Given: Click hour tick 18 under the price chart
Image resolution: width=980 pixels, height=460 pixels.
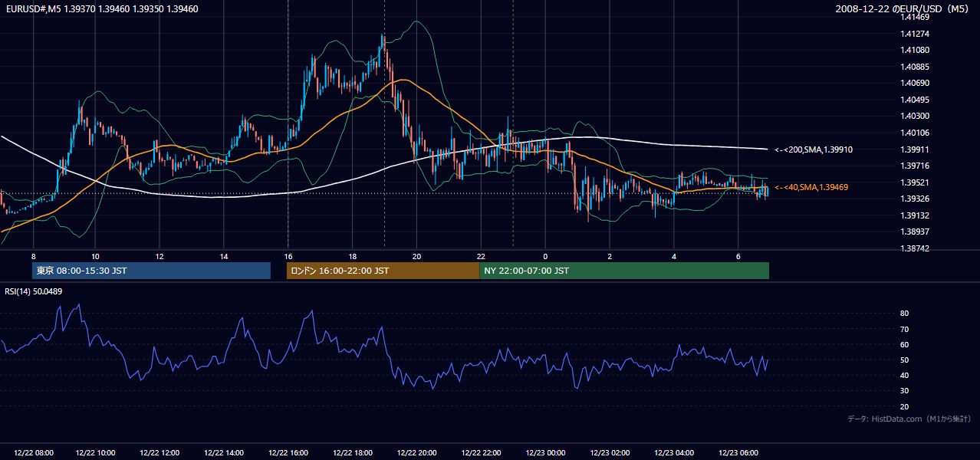Looking at the screenshot, I should pos(352,256).
